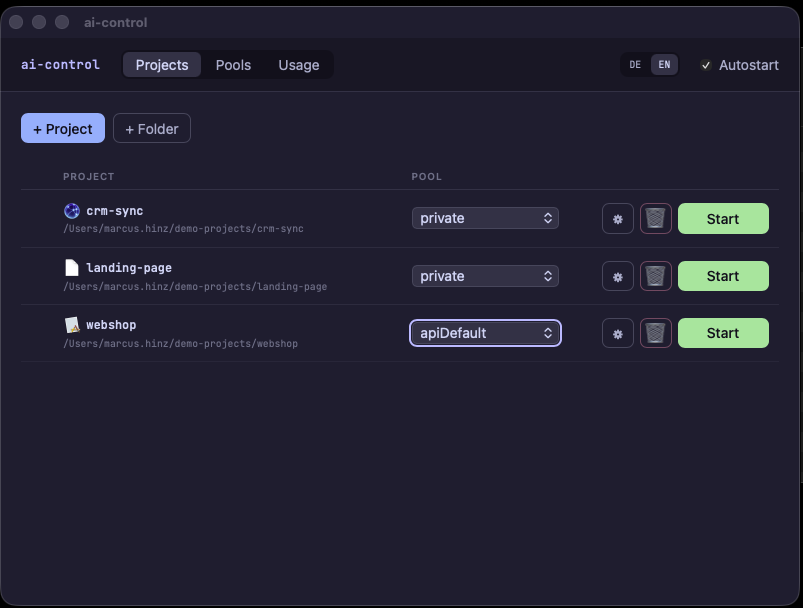
Task: Click the webshop project file icon
Action: 72,325
